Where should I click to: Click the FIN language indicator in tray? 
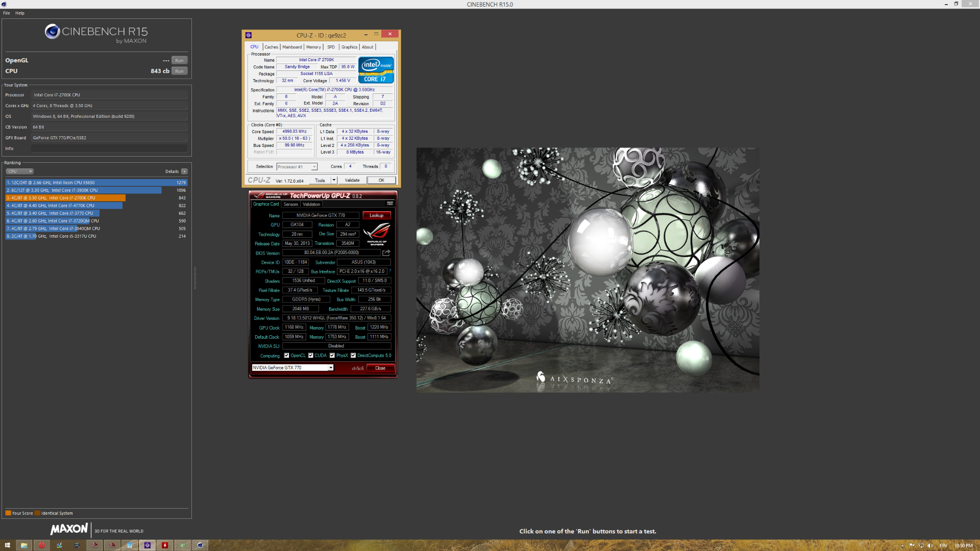click(943, 545)
